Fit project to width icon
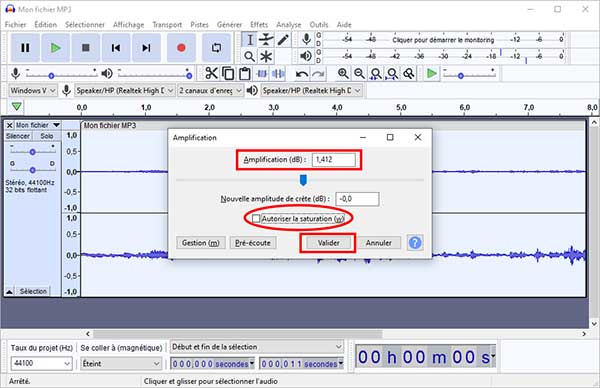This screenshot has height=388, width=600. point(392,73)
